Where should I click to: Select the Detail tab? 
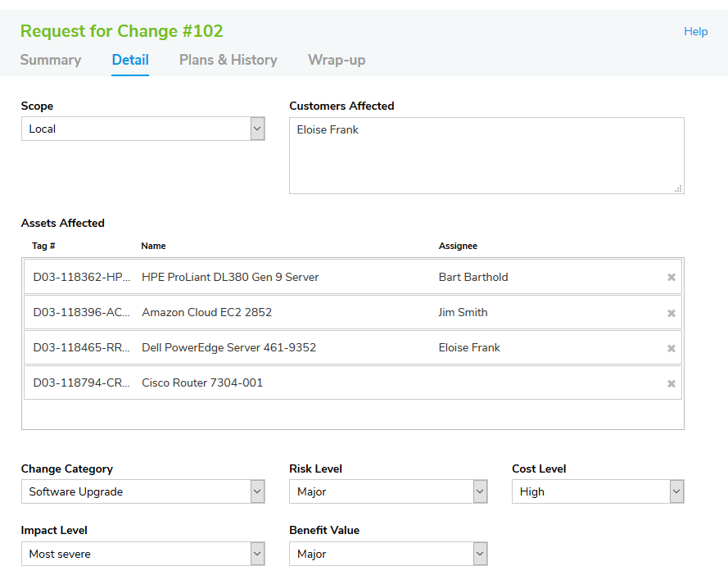click(x=130, y=60)
